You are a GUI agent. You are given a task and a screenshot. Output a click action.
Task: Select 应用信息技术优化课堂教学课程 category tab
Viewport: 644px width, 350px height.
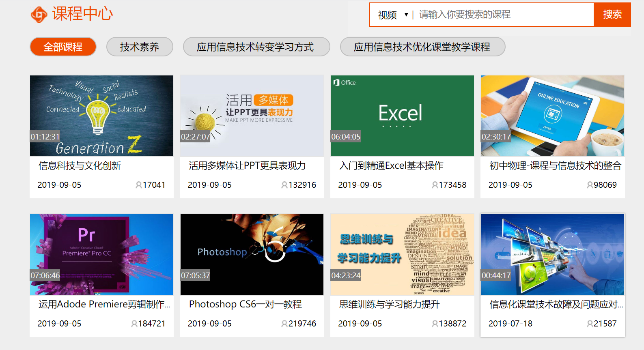pyautogui.click(x=422, y=47)
